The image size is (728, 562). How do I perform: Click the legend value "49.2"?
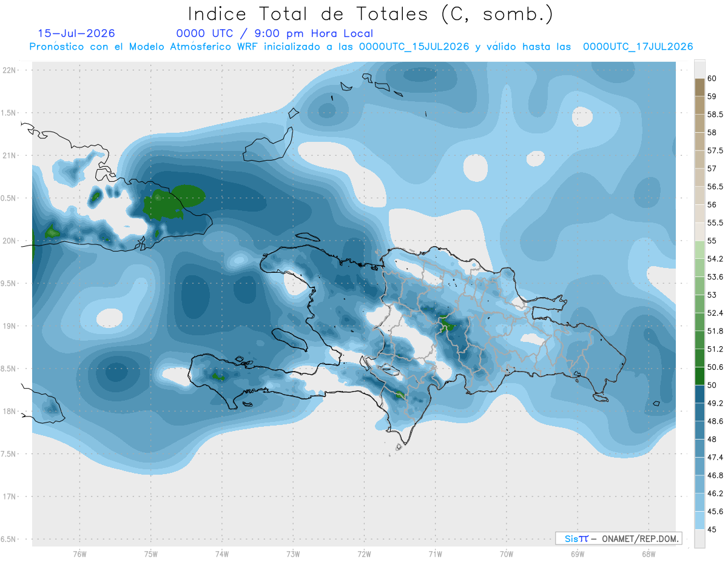pos(715,403)
